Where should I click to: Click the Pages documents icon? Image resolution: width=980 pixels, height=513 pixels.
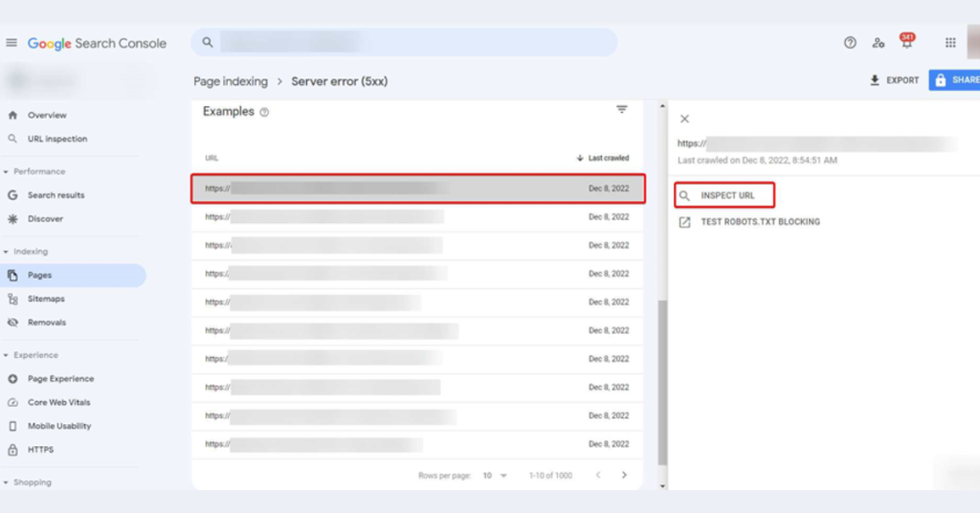click(12, 275)
